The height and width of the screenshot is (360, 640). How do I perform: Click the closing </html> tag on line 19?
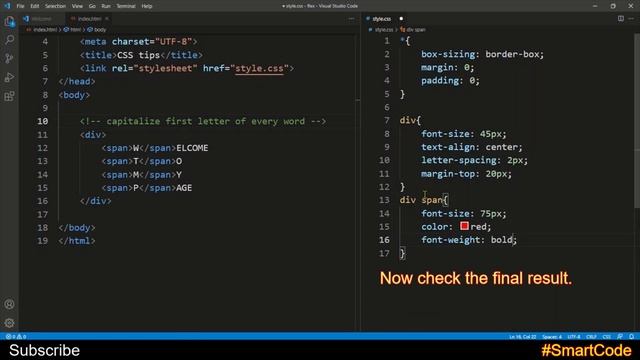pyautogui.click(x=77, y=241)
